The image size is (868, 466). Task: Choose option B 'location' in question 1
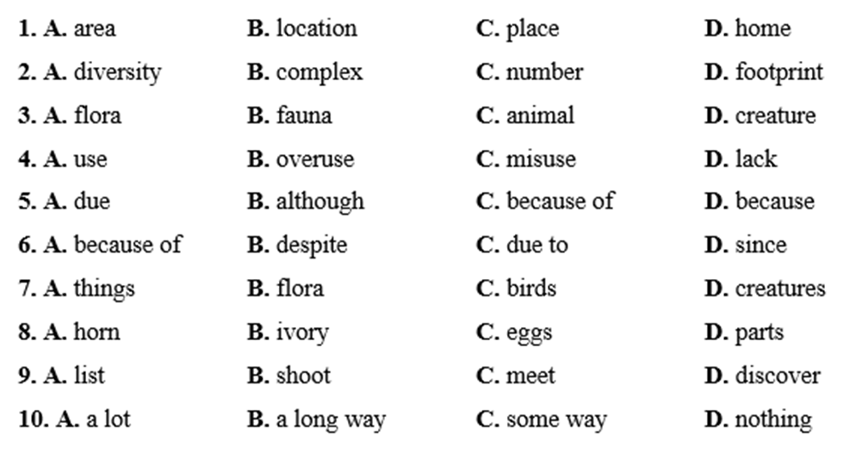click(316, 28)
